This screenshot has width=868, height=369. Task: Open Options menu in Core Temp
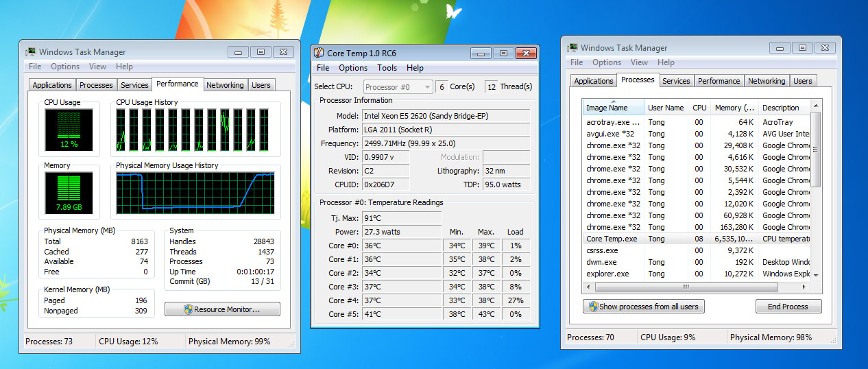(x=353, y=68)
